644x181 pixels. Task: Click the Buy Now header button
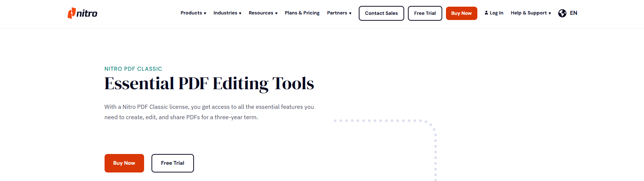coord(461,13)
